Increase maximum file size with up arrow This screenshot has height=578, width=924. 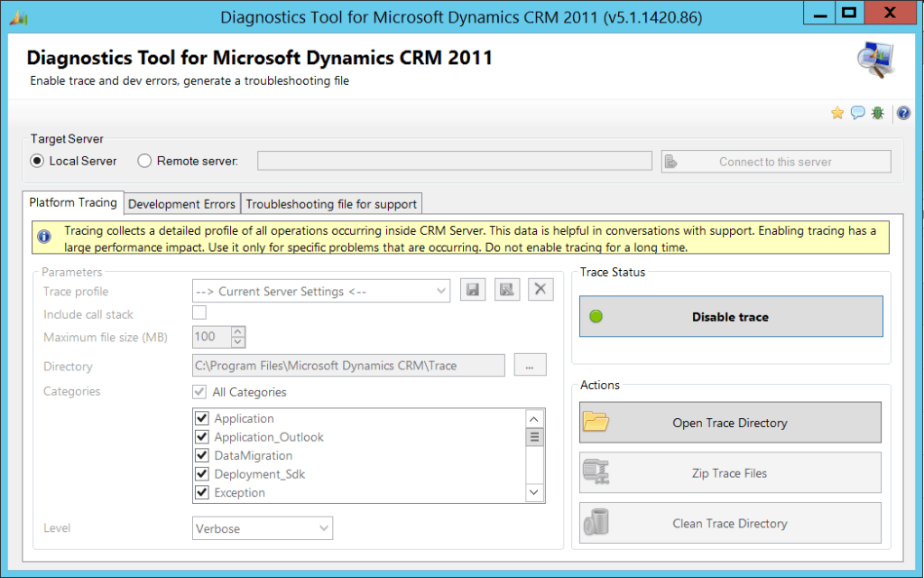point(238,331)
